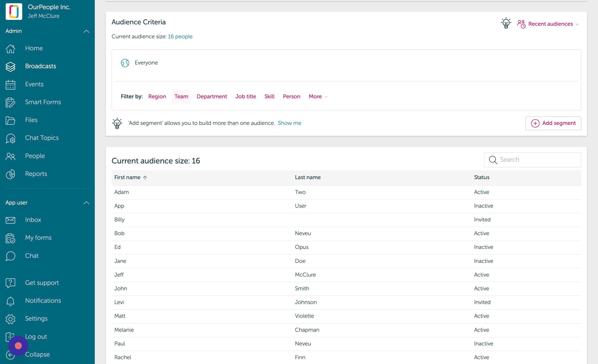Image resolution: width=598 pixels, height=364 pixels.
Task: Open the Recent audiences dropdown
Action: point(548,24)
